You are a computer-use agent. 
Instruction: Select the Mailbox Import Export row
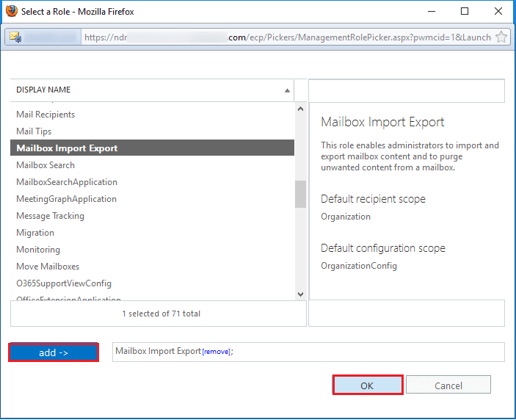(152, 148)
